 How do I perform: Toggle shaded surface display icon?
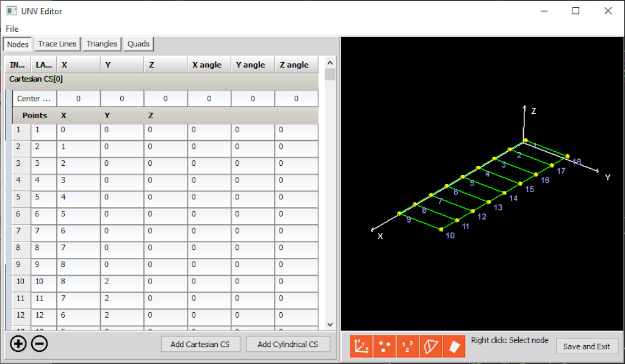454,346
